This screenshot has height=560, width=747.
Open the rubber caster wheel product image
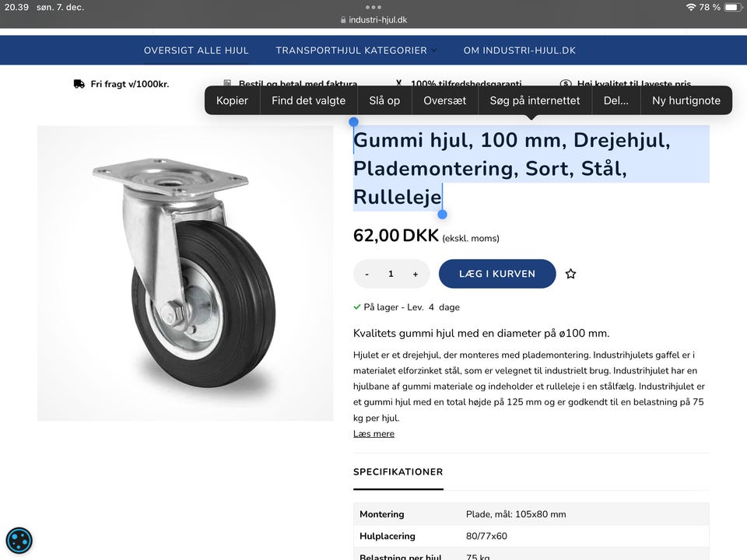[x=185, y=273]
